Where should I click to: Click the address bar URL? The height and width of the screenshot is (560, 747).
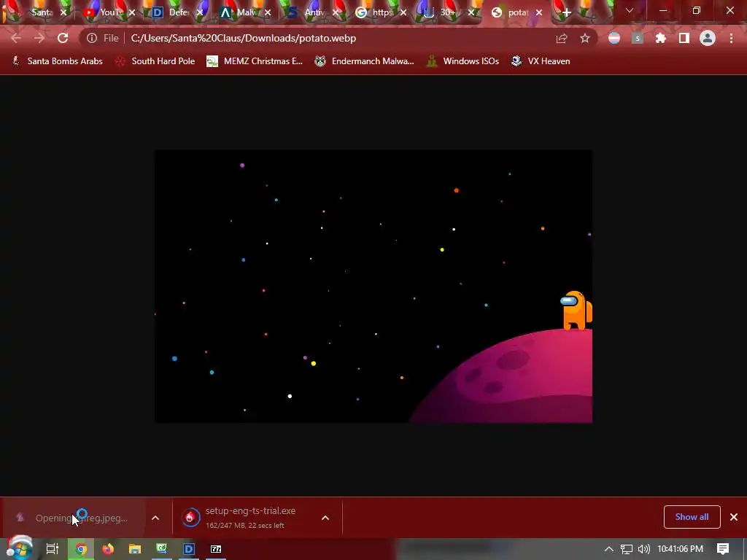tap(244, 38)
